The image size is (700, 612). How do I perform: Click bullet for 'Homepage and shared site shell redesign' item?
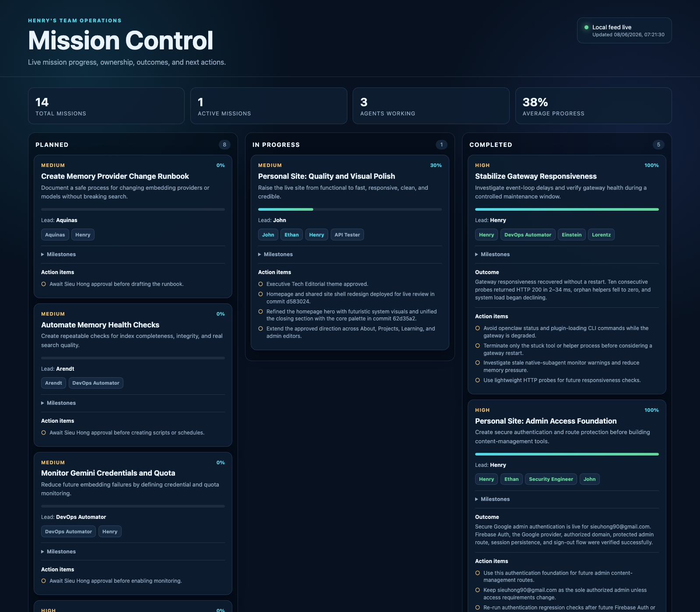[x=260, y=294]
